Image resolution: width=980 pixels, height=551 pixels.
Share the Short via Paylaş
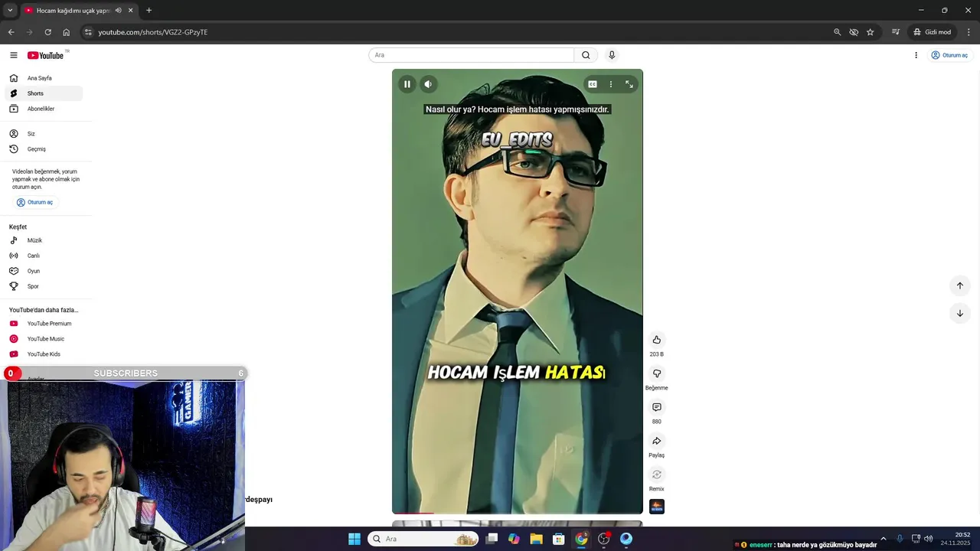coord(656,441)
